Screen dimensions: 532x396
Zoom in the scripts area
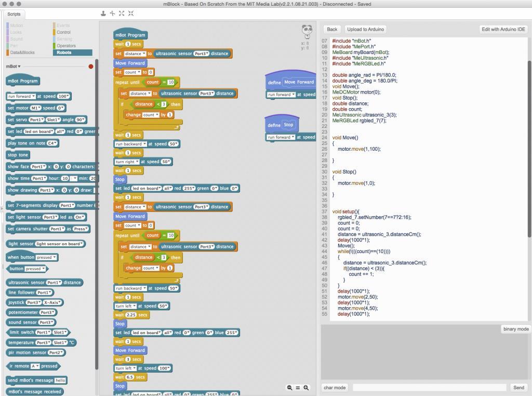(306, 388)
